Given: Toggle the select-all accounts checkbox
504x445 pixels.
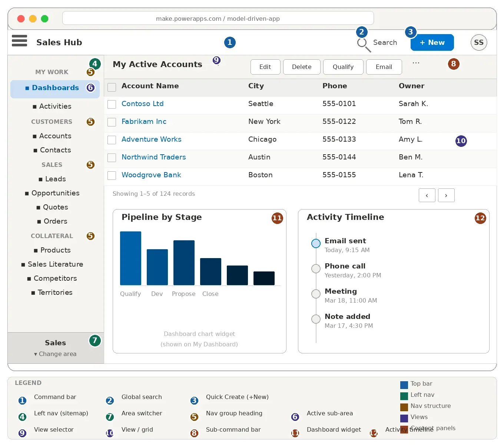Looking at the screenshot, I should coord(112,87).
